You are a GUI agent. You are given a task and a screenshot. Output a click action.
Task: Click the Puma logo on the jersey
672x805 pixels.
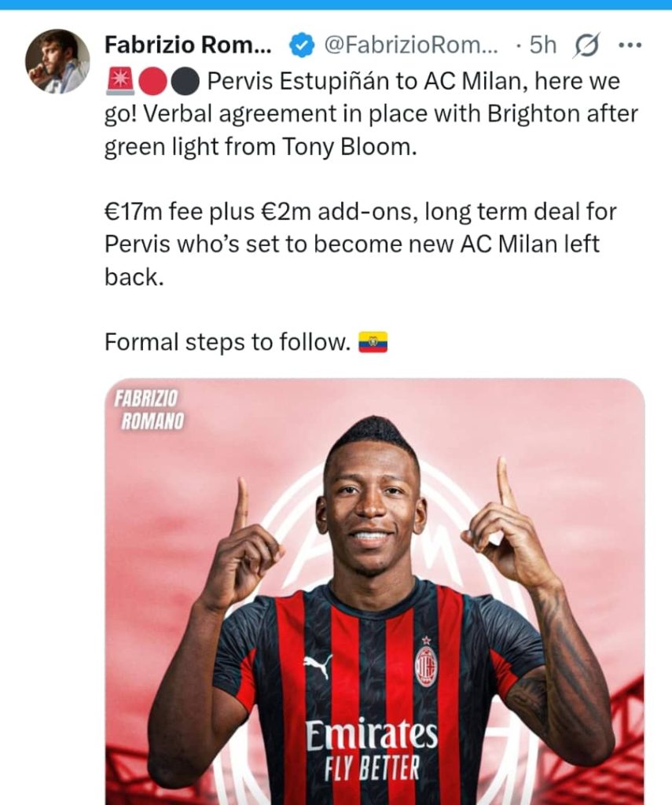pyautogui.click(x=318, y=666)
